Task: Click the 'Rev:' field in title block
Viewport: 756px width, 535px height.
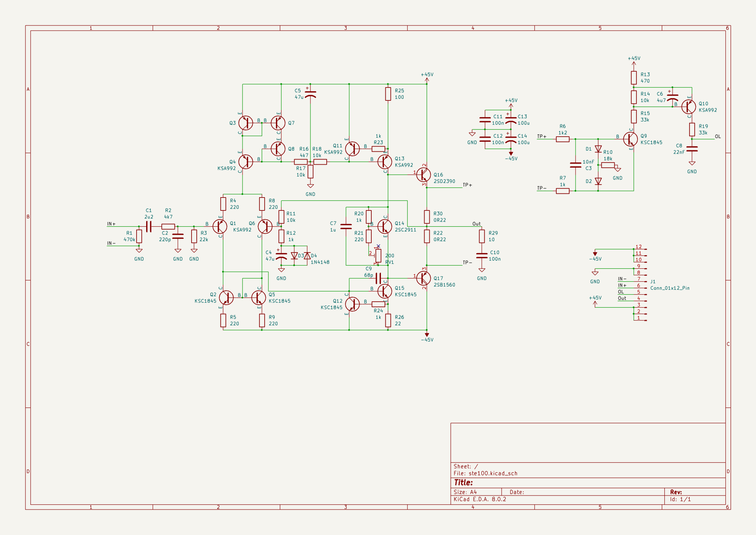Action: point(676,492)
